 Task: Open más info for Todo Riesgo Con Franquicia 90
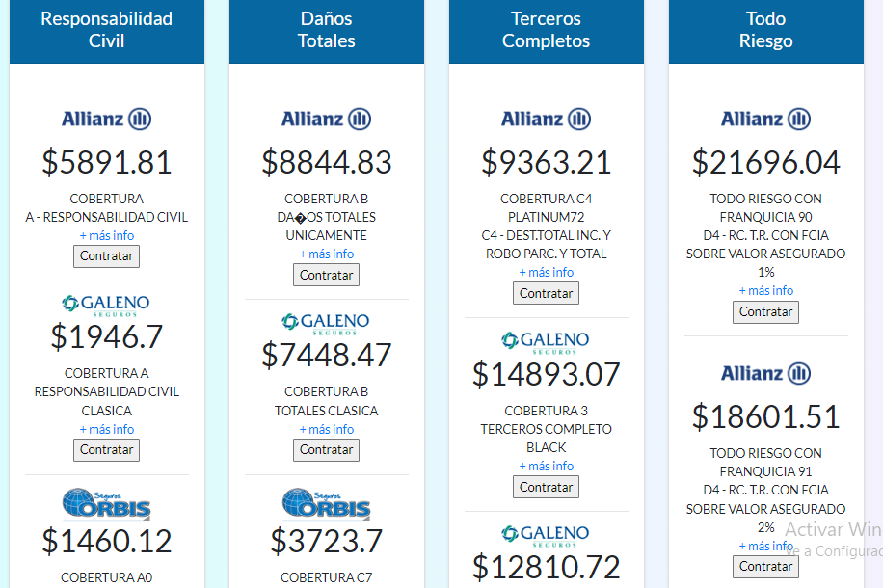pyautogui.click(x=764, y=290)
